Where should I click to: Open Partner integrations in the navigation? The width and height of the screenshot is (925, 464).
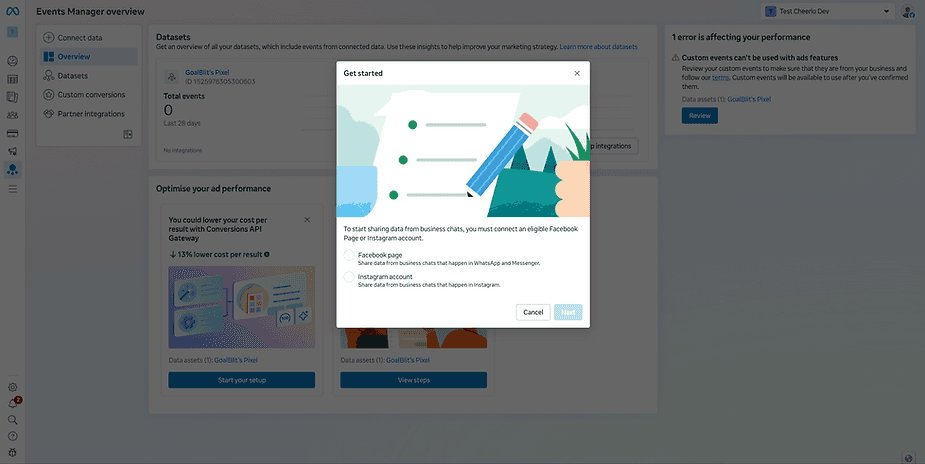click(89, 114)
